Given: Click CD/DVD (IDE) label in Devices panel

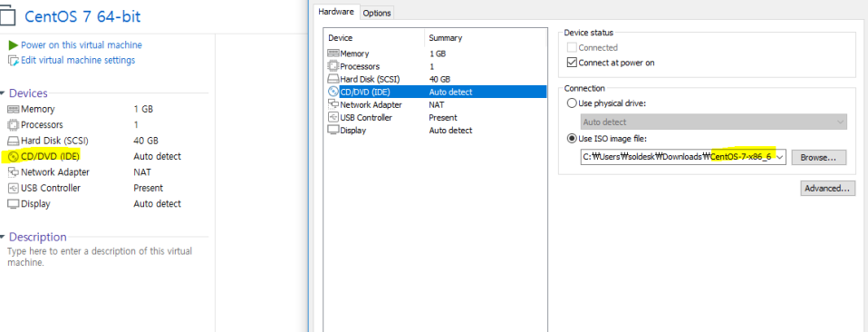Looking at the screenshot, I should pos(51,157).
